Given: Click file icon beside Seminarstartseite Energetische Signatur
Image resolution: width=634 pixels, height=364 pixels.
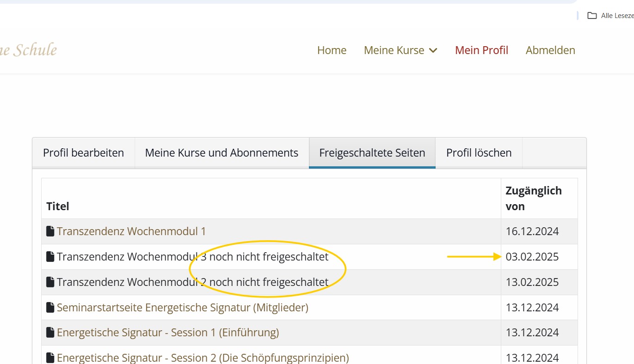Looking at the screenshot, I should pyautogui.click(x=50, y=308).
